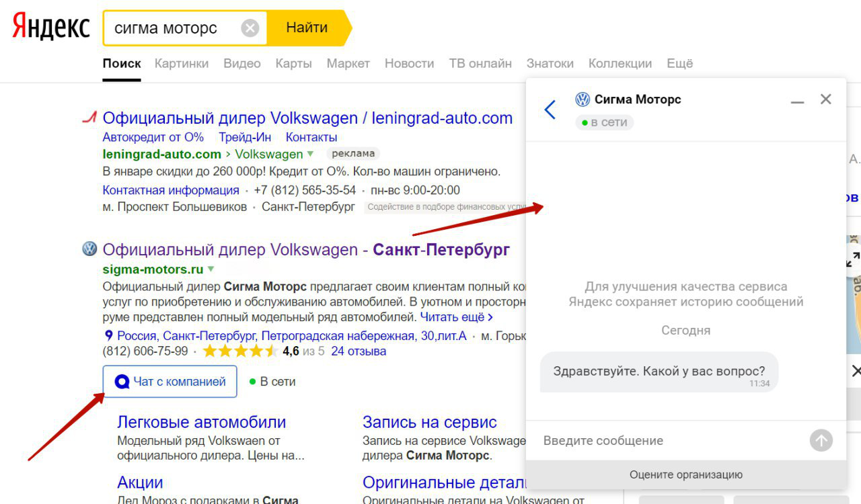Open the Контактная информация link

click(171, 190)
